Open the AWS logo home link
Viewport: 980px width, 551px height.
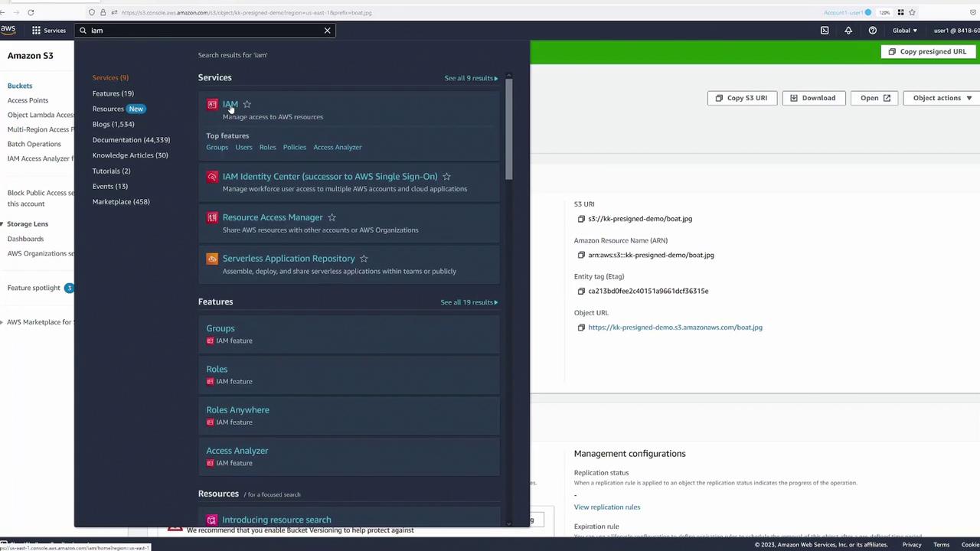tap(8, 30)
